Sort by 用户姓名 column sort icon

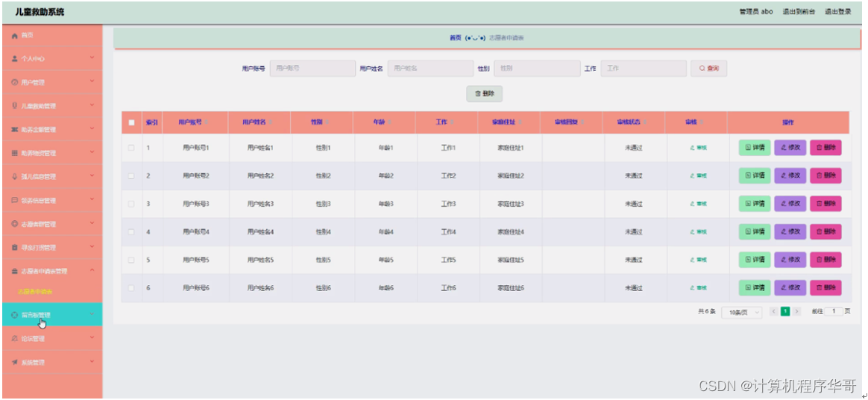[271, 122]
